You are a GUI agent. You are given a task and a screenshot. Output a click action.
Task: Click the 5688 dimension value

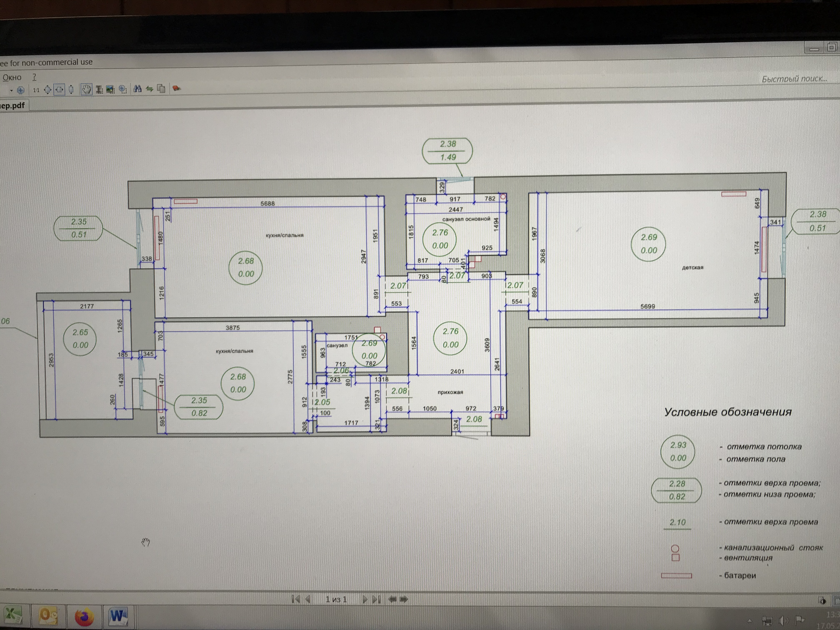pos(267,204)
